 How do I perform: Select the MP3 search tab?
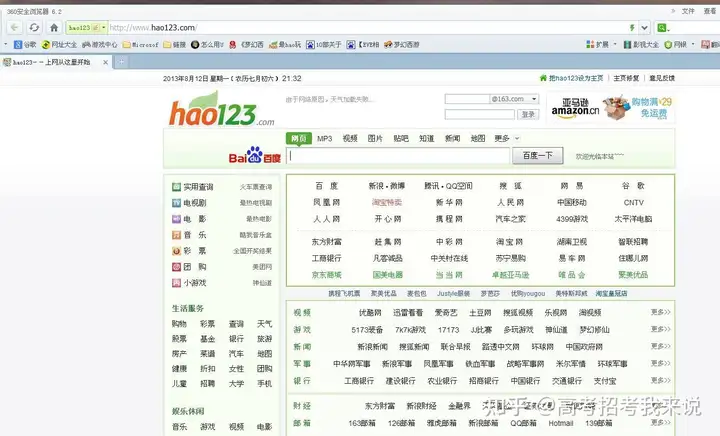tap(325, 138)
